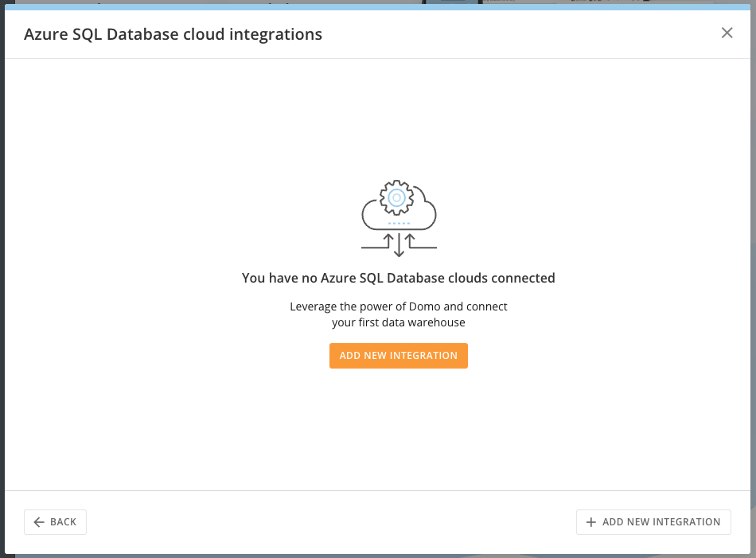The height and width of the screenshot is (558, 756).
Task: Click the cloud gear illustration
Action: coord(399,218)
